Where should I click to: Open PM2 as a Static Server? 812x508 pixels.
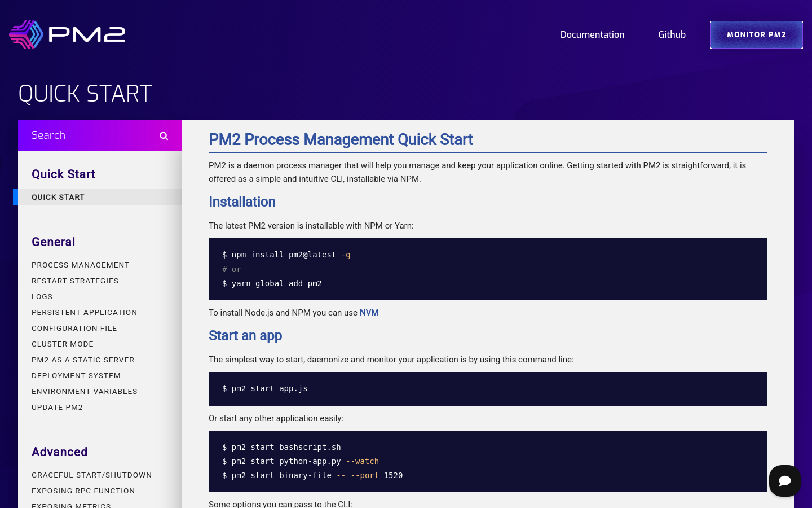83,360
